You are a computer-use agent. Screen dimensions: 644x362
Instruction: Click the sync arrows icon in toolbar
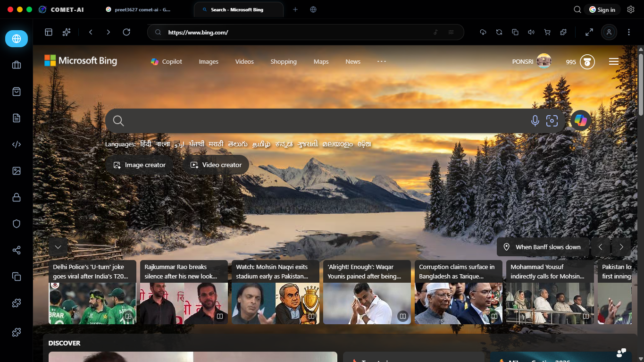(499, 32)
